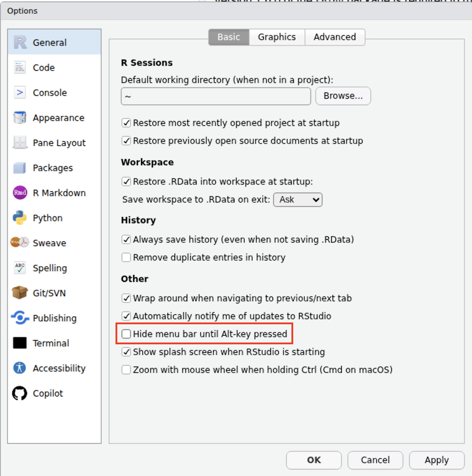Uncheck Restore .RData into workspace at startup
This screenshot has width=472, height=476.
pos(126,181)
